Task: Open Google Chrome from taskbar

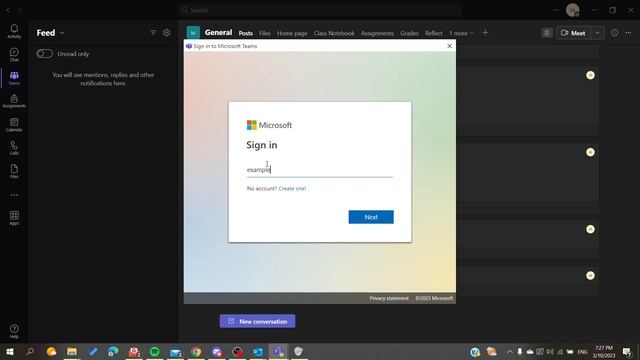Action: 196,351
